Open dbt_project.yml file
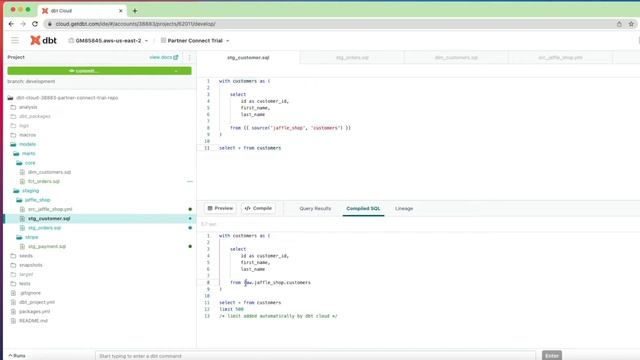The width and height of the screenshot is (640, 360). coord(37,302)
